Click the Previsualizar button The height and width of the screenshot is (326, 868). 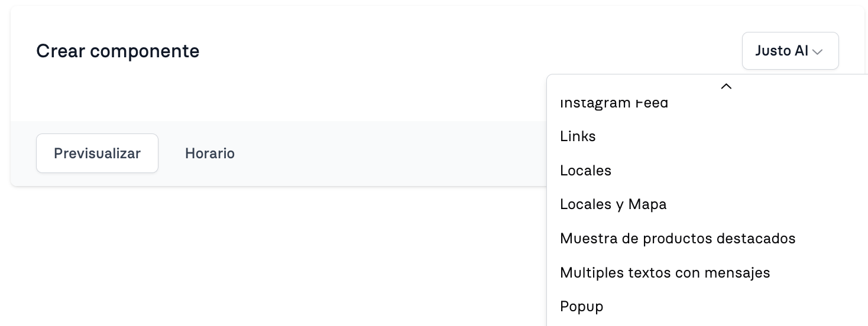97,154
